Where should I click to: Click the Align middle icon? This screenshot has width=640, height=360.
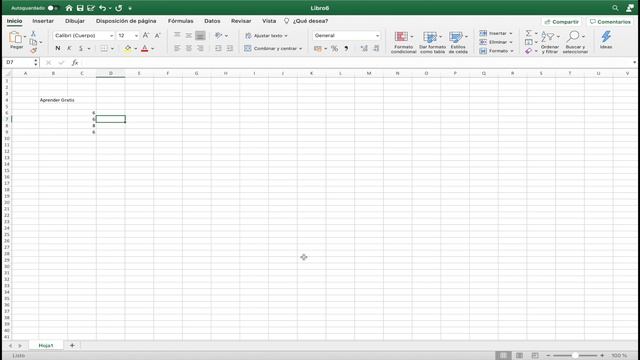pyautogui.click(x=189, y=36)
